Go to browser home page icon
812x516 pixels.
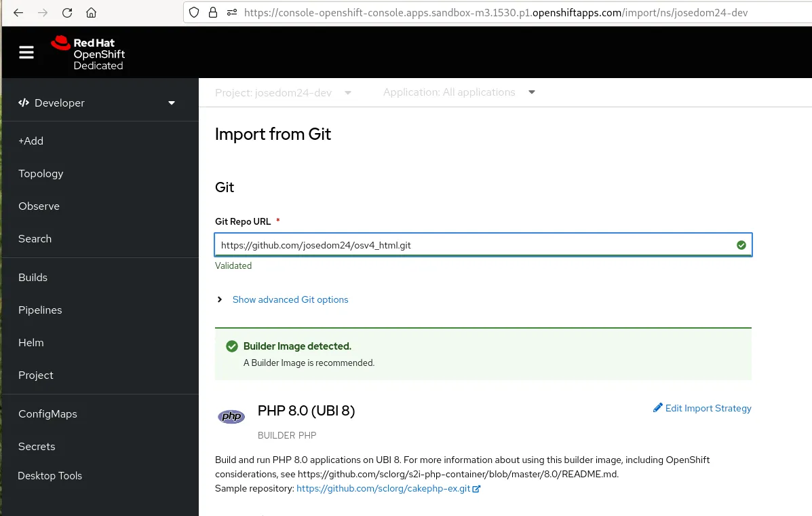[91, 13]
